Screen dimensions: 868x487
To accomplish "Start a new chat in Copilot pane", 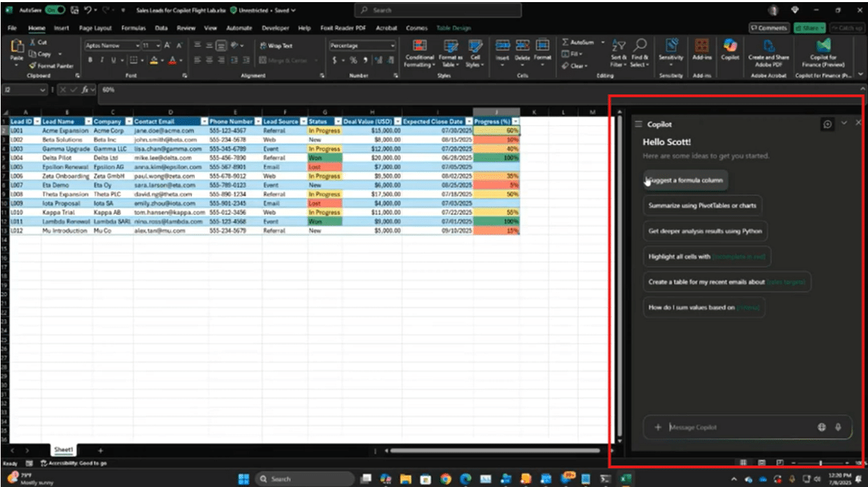I will click(827, 124).
